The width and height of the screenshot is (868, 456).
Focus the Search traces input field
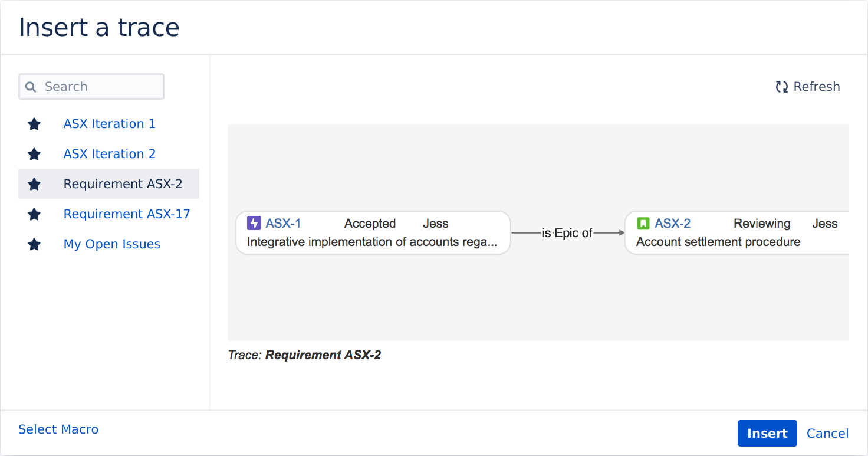(100, 87)
